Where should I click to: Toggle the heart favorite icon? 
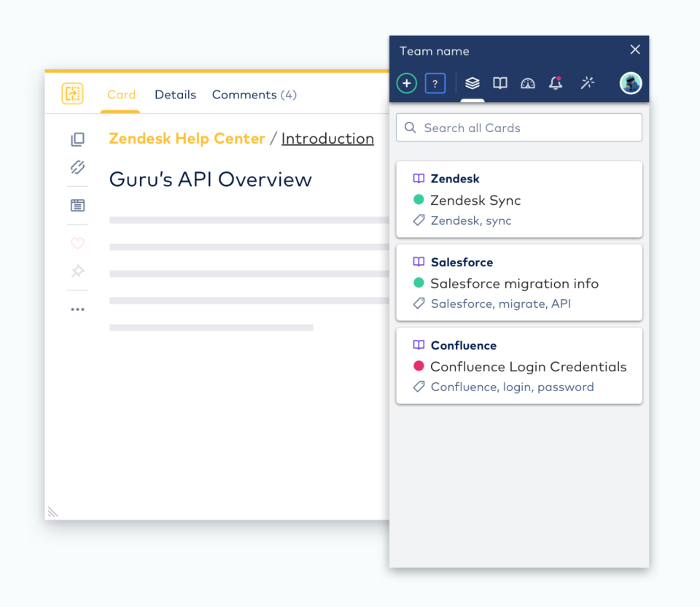[x=78, y=244]
